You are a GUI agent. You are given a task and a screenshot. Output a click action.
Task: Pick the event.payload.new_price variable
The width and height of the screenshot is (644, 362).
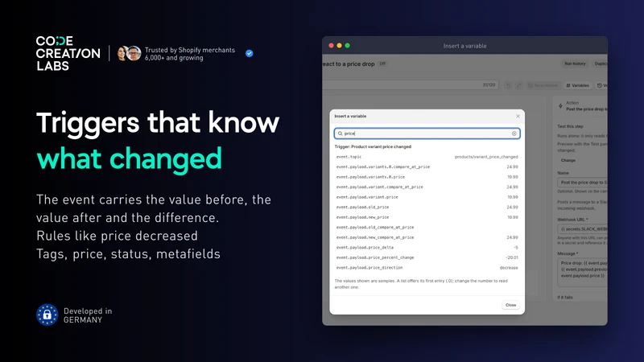427,217
